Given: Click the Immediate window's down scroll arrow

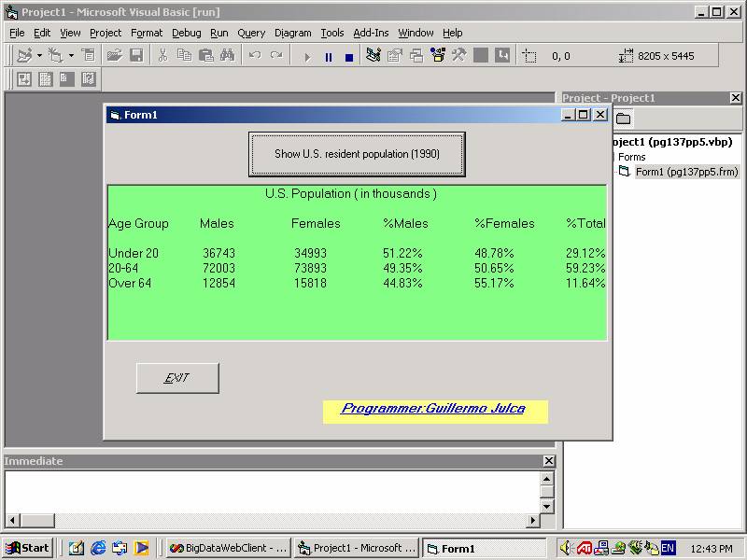Looking at the screenshot, I should pos(547,506).
